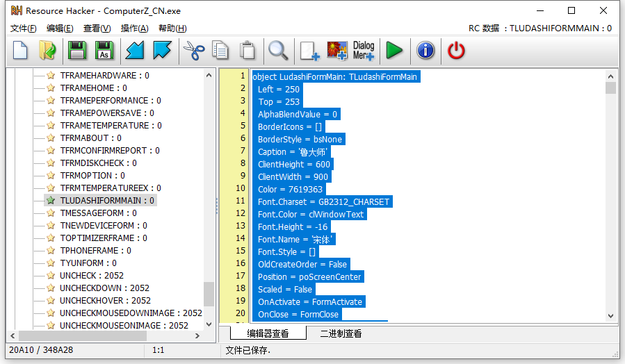Select TFRAMETEMPERATURE : 0 item

point(111,126)
